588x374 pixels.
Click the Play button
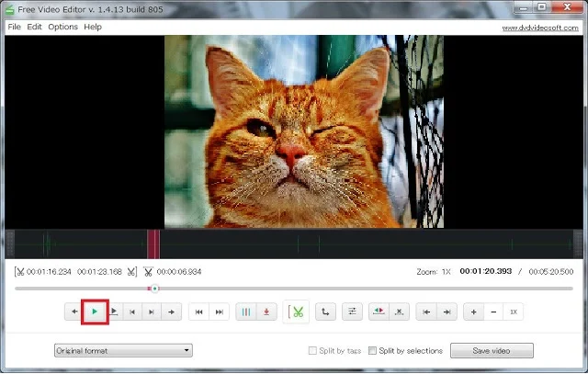95,312
